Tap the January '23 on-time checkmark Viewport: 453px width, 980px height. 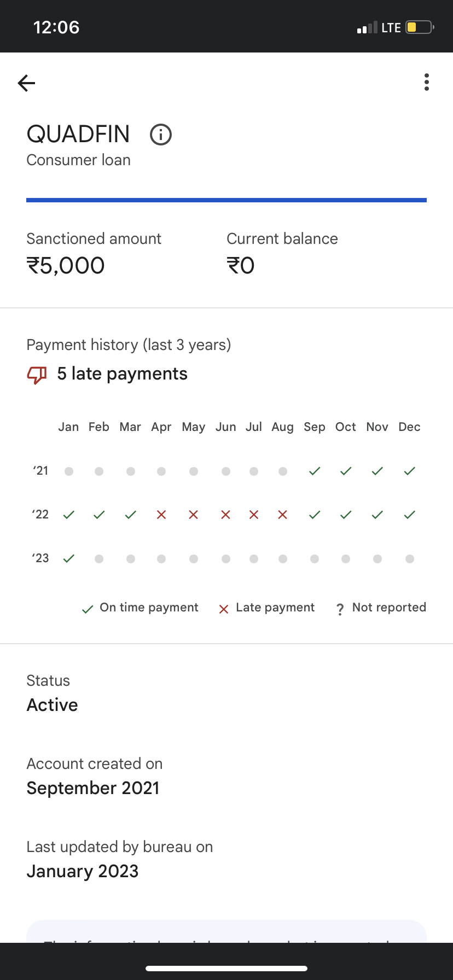pyautogui.click(x=68, y=558)
